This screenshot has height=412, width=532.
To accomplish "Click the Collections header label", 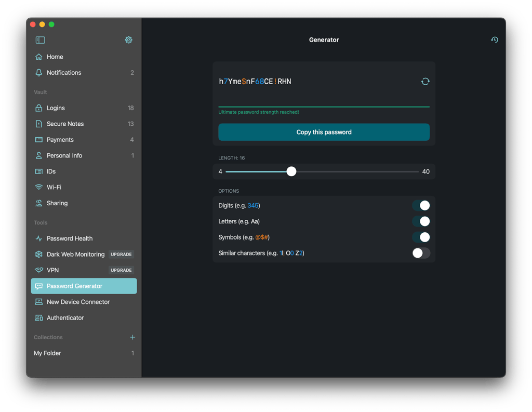I will pyautogui.click(x=48, y=337).
